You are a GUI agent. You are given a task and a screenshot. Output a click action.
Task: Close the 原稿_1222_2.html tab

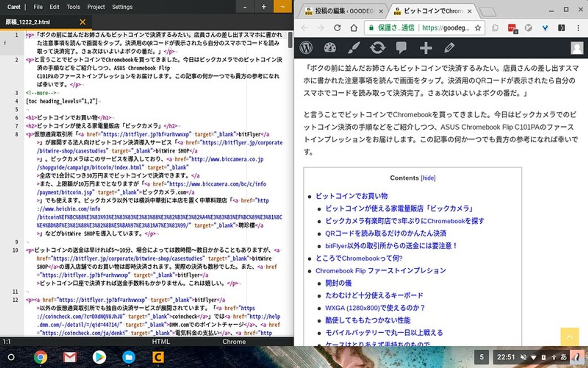coord(83,22)
